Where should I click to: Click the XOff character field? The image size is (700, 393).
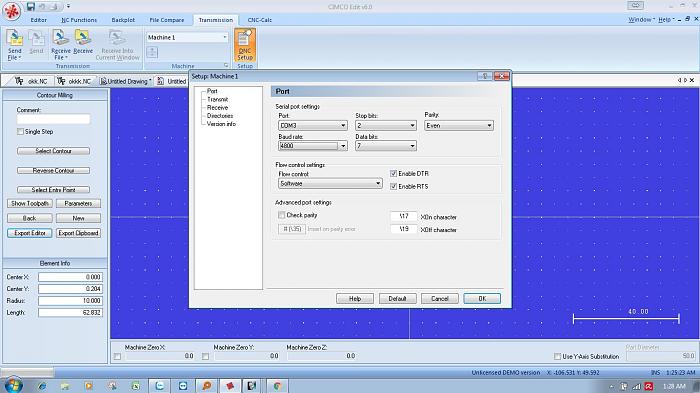[403, 229]
